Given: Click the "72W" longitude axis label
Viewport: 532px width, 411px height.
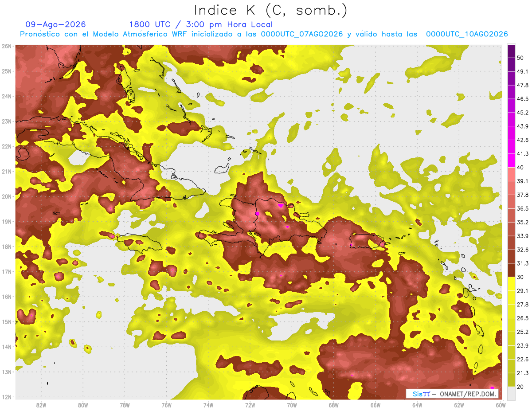Looking at the screenshot, I should click(250, 405).
